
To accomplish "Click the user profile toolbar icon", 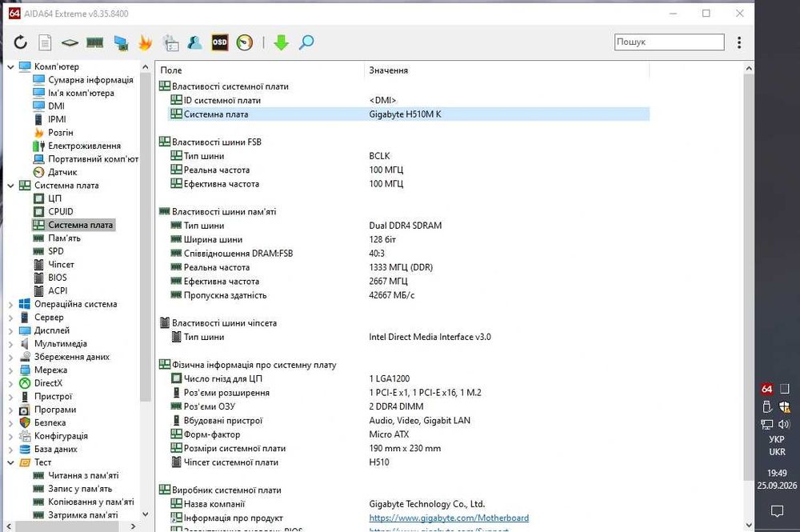I will coord(195,42).
